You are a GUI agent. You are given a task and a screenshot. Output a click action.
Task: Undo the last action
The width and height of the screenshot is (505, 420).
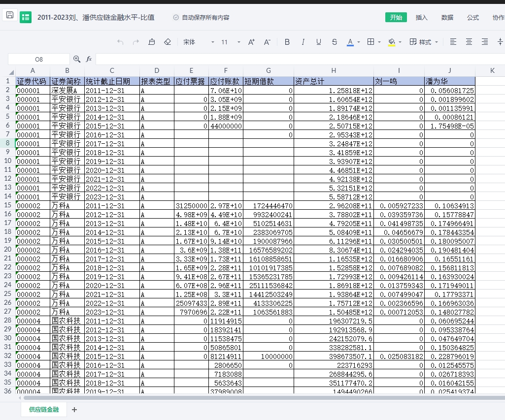coord(120,42)
